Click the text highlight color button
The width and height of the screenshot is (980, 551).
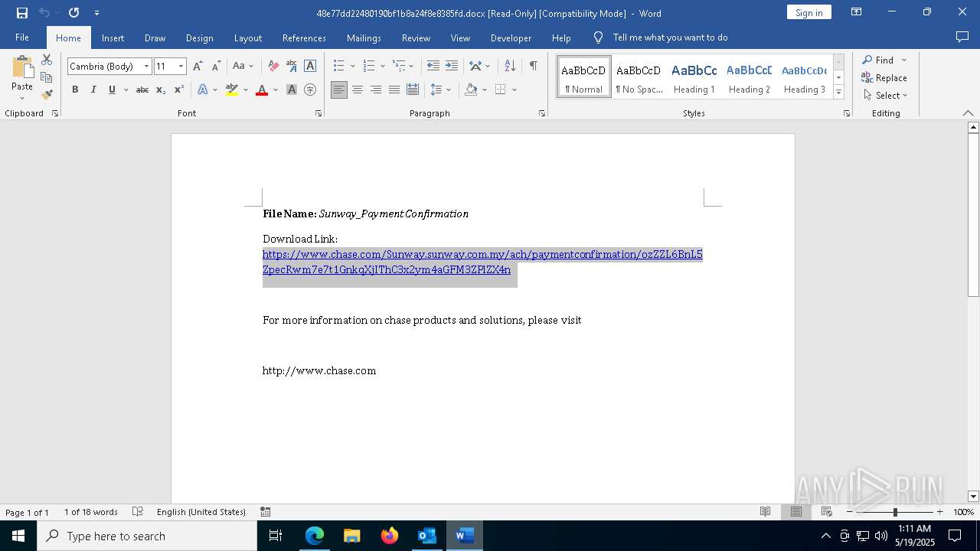pyautogui.click(x=232, y=90)
